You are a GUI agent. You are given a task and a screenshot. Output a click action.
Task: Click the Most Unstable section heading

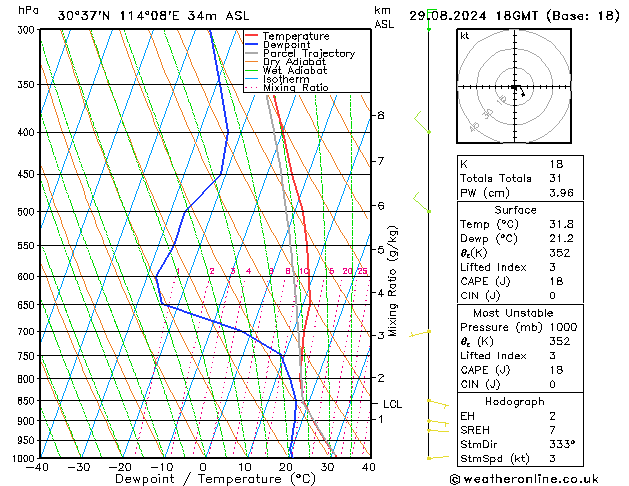pos(513,313)
